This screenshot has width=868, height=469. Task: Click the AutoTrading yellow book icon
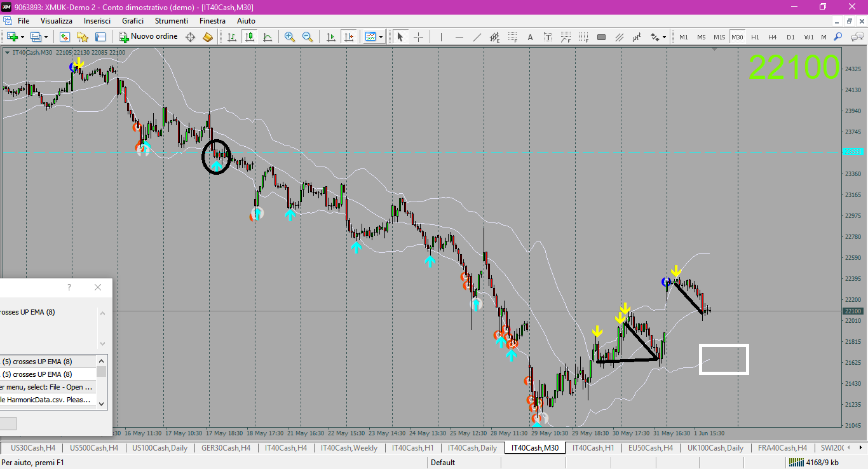(208, 37)
